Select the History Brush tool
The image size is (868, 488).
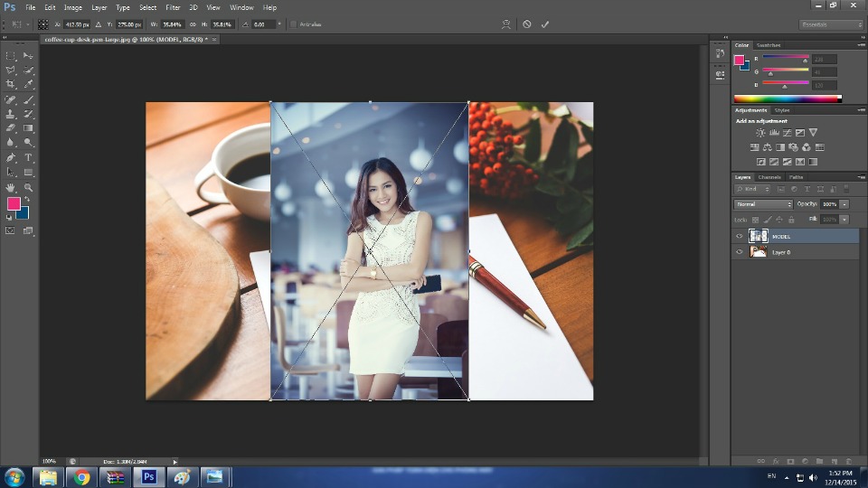pyautogui.click(x=28, y=114)
